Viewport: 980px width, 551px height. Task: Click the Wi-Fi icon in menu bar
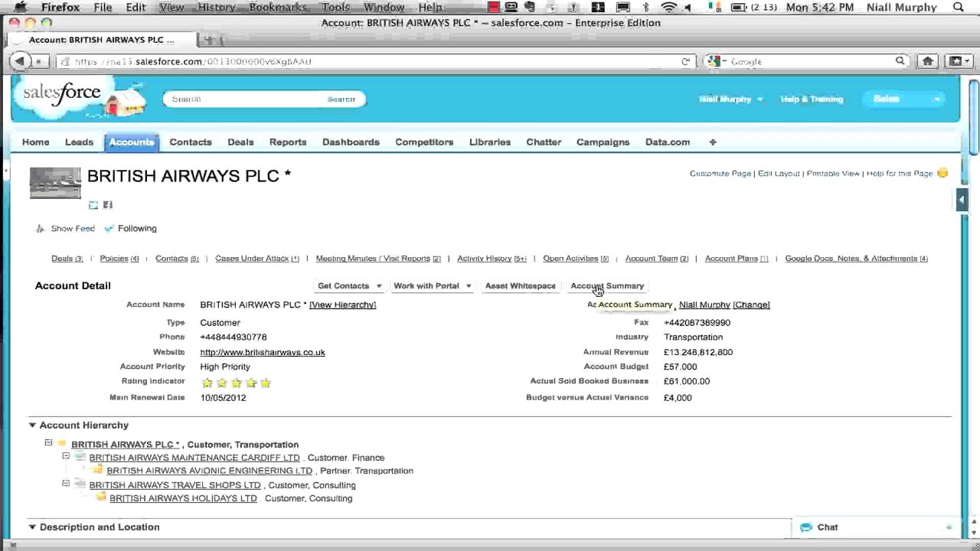coord(668,8)
